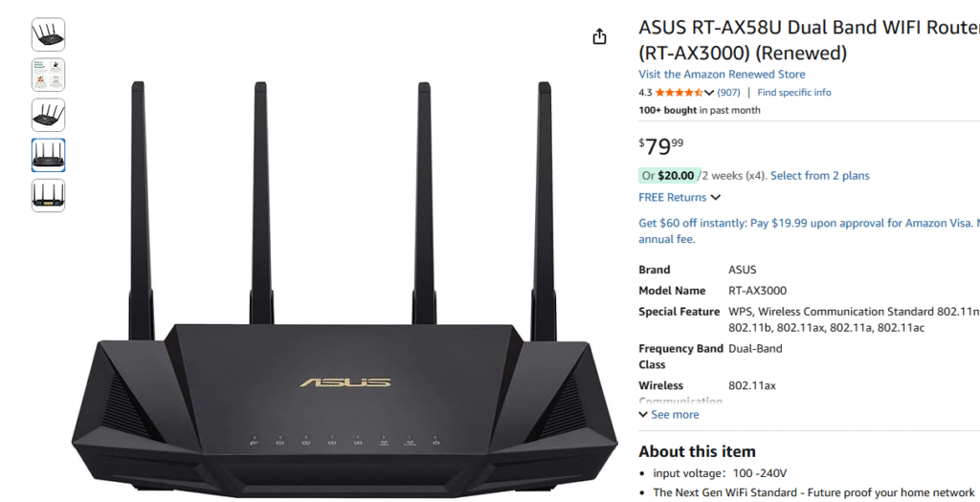Click the share icon beside the product title
The height and width of the screenshot is (502, 980).
(599, 36)
